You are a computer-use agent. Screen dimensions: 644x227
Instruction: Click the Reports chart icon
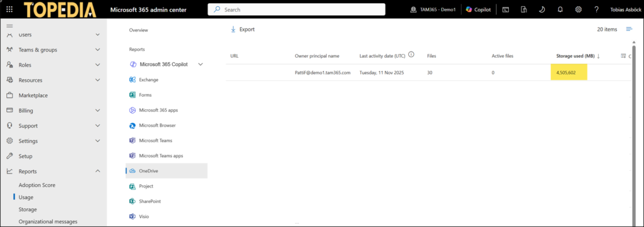point(10,171)
